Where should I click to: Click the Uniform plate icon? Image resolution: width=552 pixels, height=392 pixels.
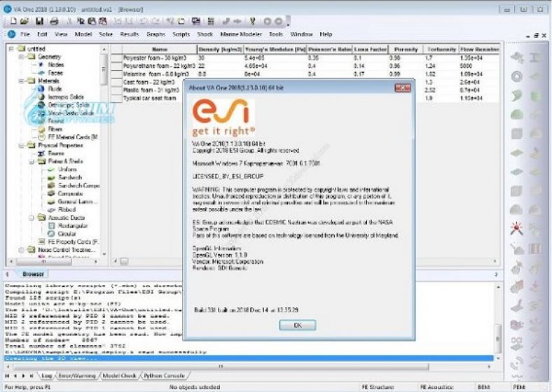coord(51,169)
